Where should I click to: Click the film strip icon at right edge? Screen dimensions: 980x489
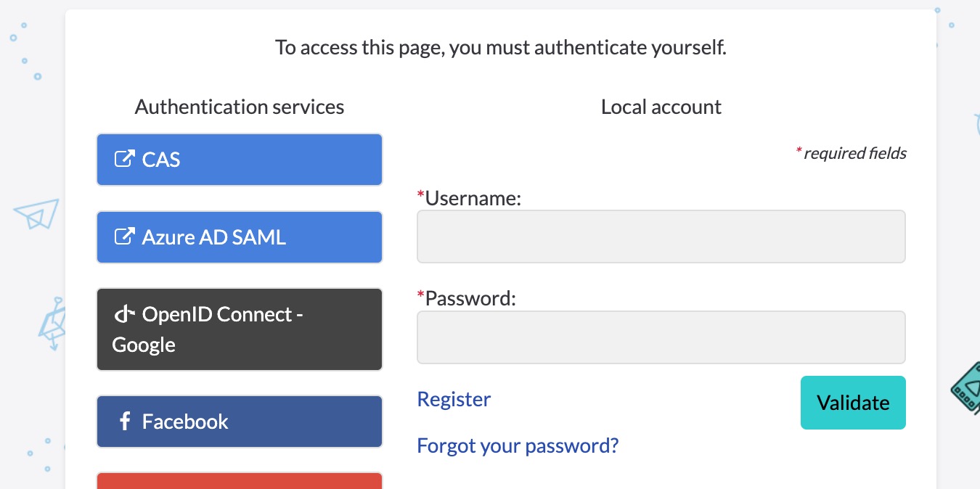(966, 387)
